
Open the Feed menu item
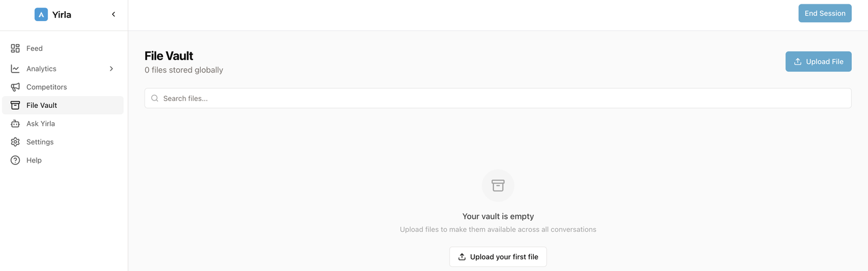(35, 48)
